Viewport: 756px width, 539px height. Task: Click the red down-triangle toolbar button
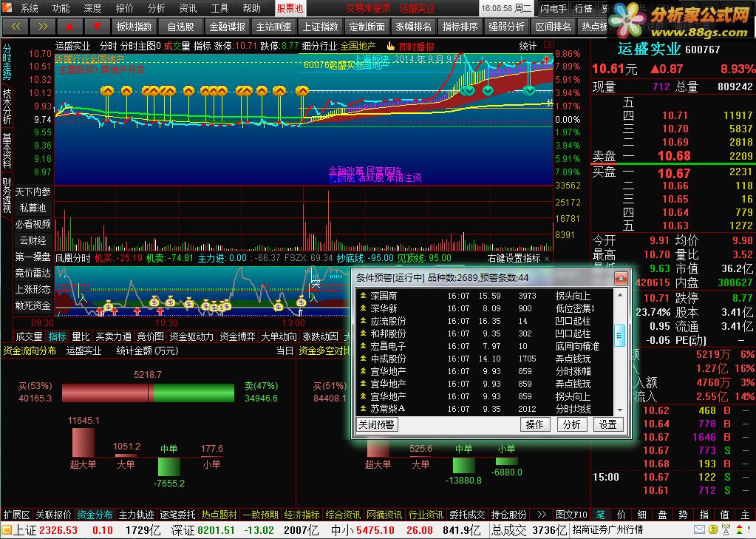(x=97, y=27)
